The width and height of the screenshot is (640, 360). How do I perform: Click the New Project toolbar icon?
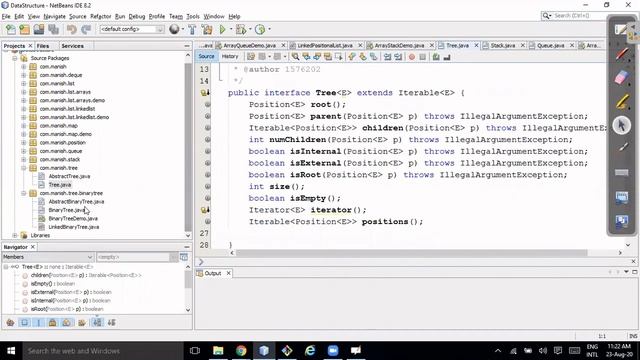point(24,29)
